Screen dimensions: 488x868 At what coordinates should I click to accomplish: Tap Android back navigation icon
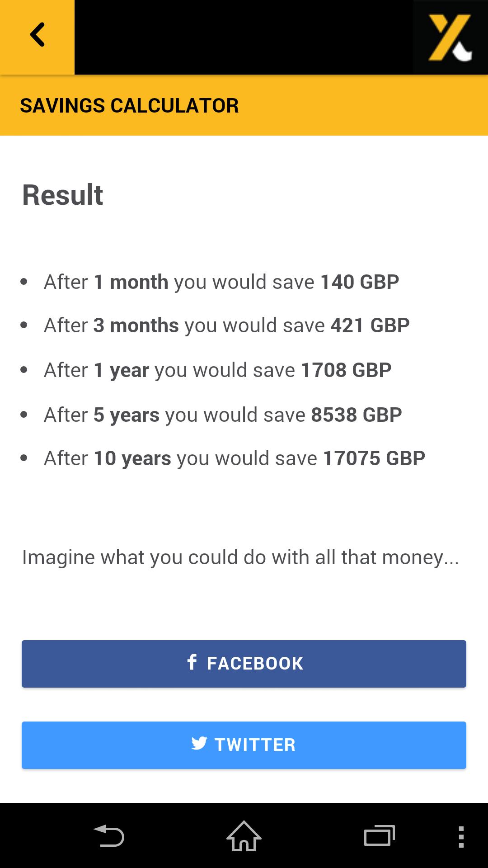pyautogui.click(x=109, y=835)
